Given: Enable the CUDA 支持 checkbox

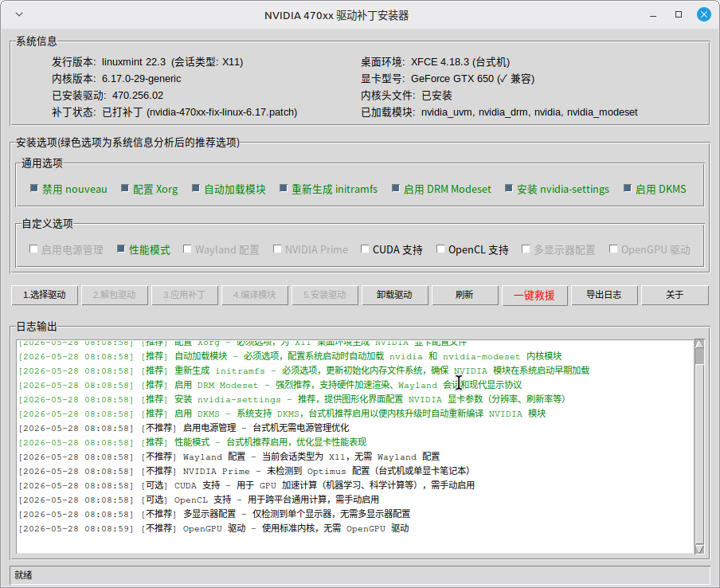Looking at the screenshot, I should (365, 249).
